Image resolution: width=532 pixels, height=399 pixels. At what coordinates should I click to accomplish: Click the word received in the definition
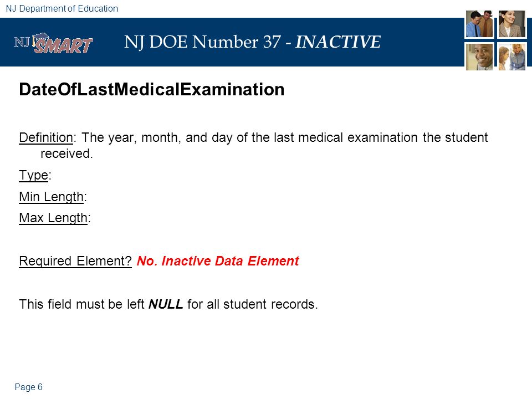[x=66, y=154]
